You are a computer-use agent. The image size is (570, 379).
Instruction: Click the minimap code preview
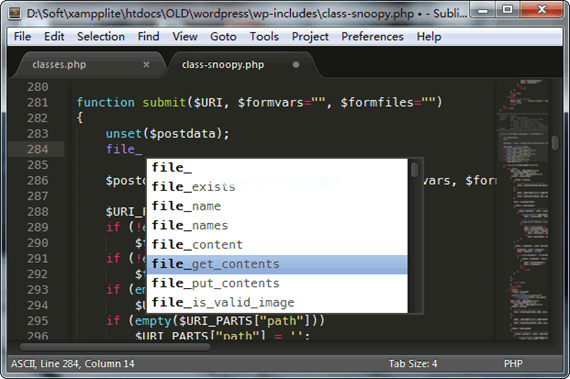tap(523, 209)
